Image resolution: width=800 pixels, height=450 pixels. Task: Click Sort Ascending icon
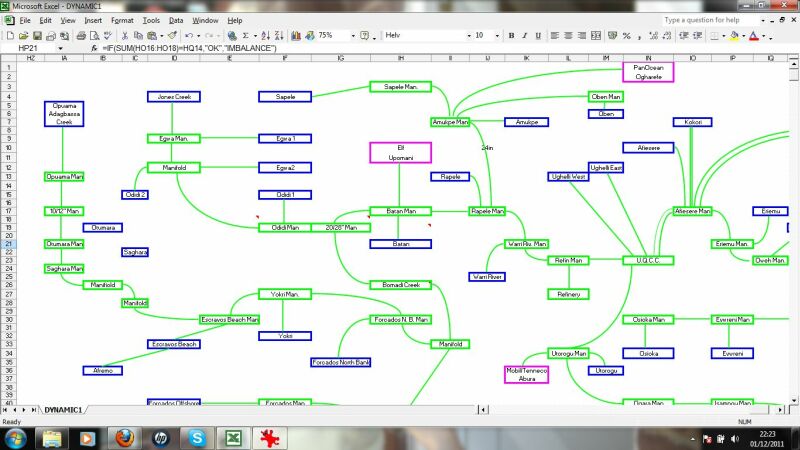(x=271, y=35)
